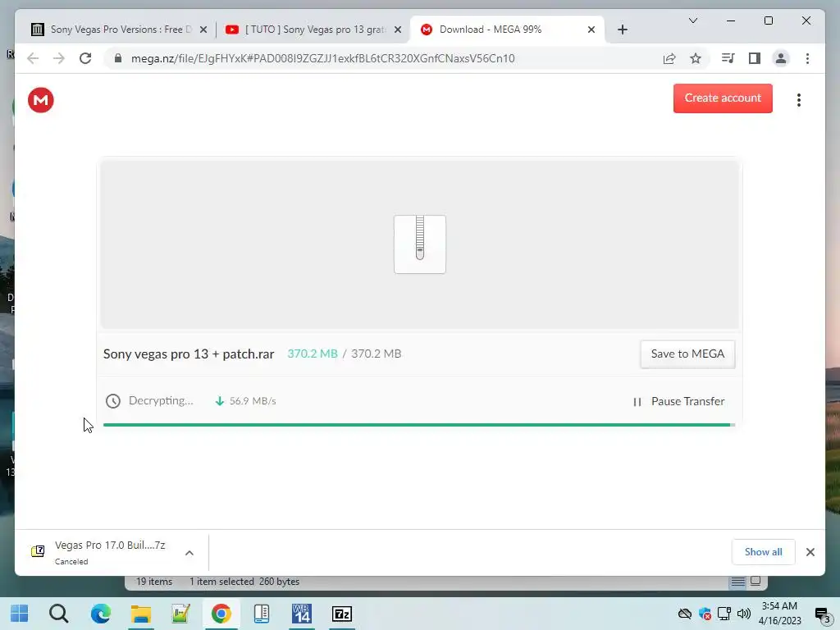This screenshot has width=840, height=630.
Task: Click the green download speed arrow
Action: coord(219,400)
